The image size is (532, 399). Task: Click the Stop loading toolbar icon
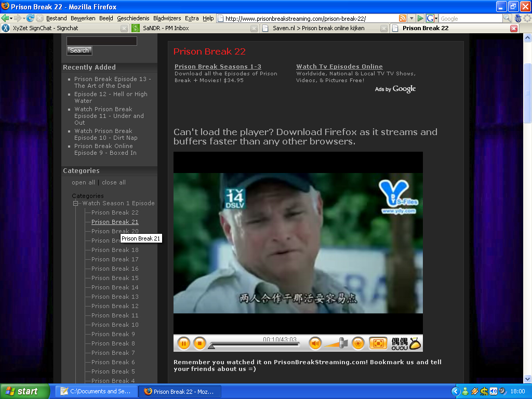[39, 18]
